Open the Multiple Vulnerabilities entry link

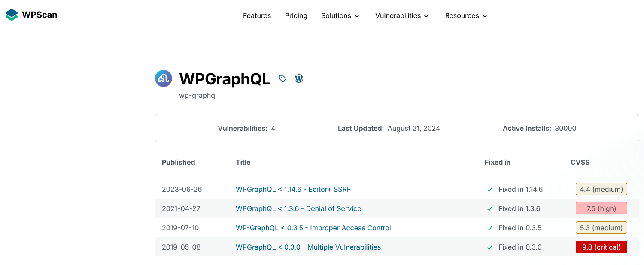click(308, 247)
